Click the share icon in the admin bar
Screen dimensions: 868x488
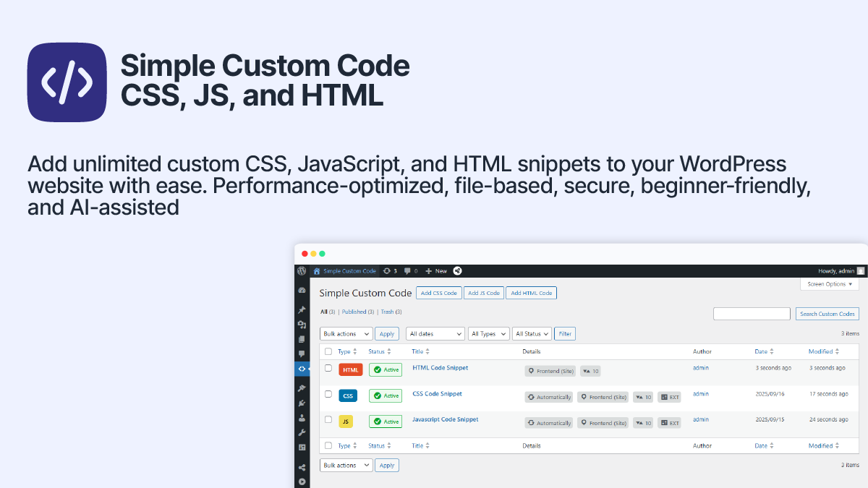pos(457,271)
